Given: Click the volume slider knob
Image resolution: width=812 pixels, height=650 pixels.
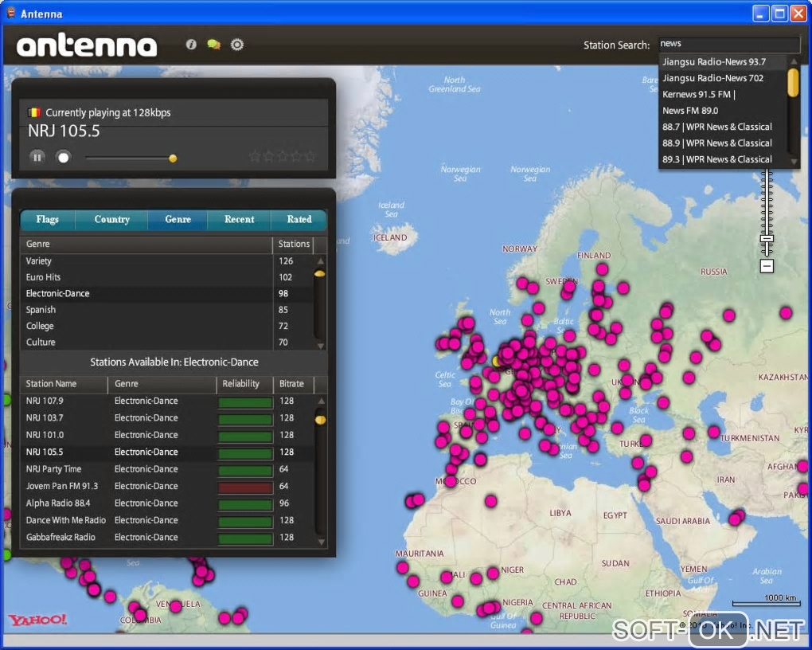Looking at the screenshot, I should coord(173,158).
